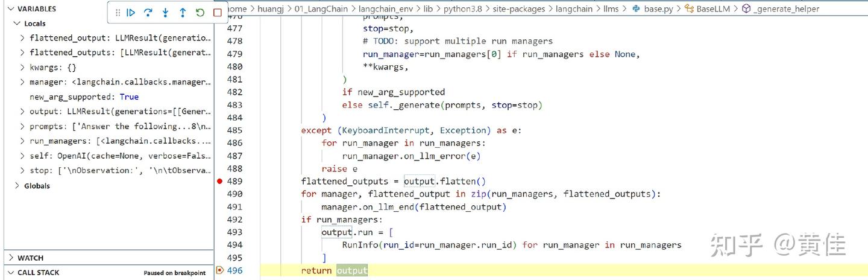Open the 01_LangChain breadcrumb folder
868x280 pixels.
(x=321, y=9)
